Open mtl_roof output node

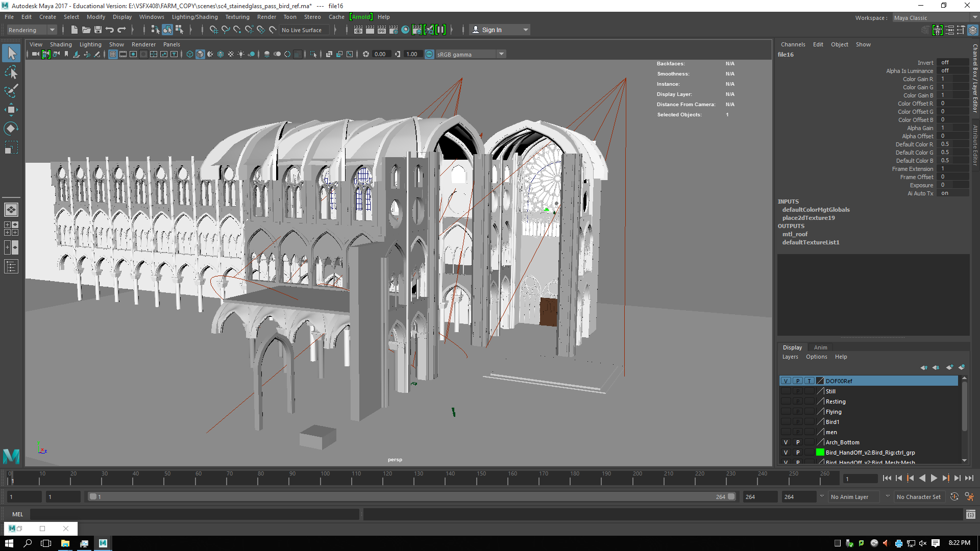click(795, 234)
